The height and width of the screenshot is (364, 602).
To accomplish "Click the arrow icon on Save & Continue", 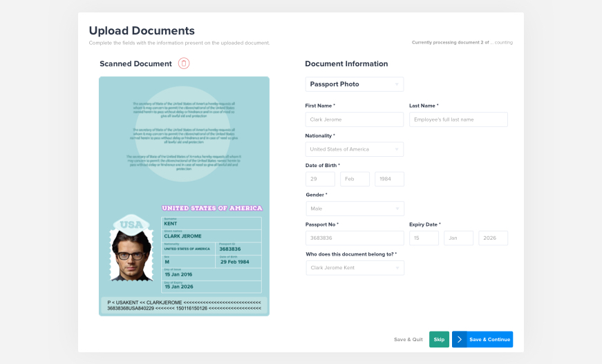I will tap(459, 339).
